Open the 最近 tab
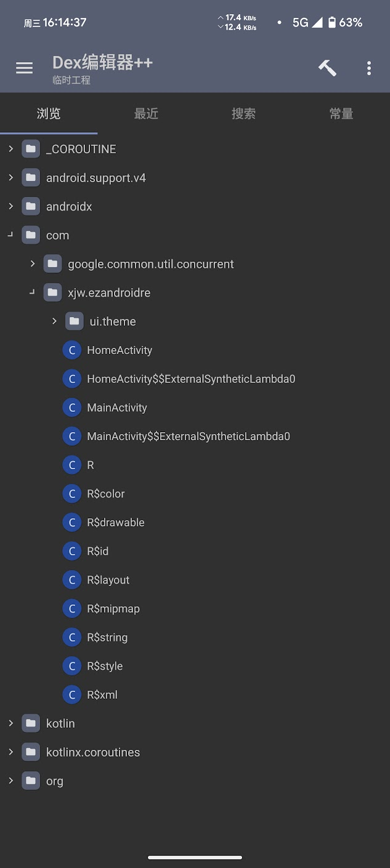390x868 pixels. pyautogui.click(x=146, y=114)
